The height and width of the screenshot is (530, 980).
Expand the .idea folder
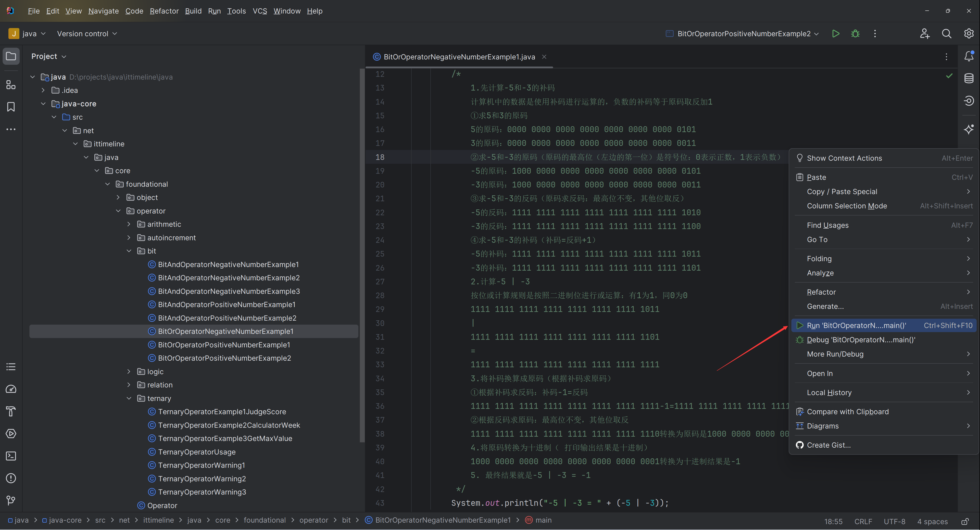tap(43, 90)
